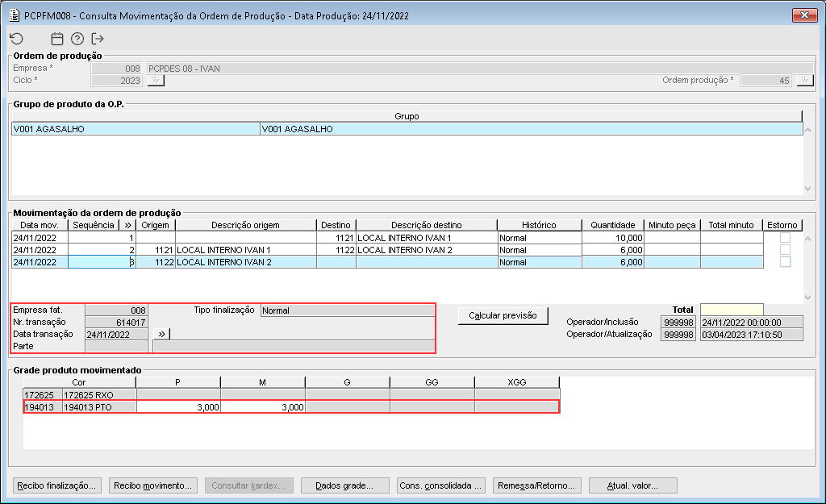This screenshot has height=504, width=826.
Task: Click the exit toolbar icon
Action: [x=98, y=39]
